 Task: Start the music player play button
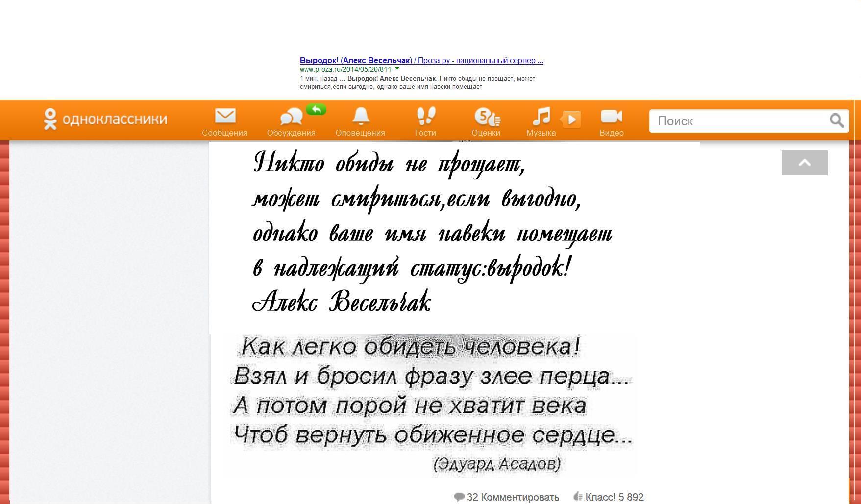click(571, 120)
